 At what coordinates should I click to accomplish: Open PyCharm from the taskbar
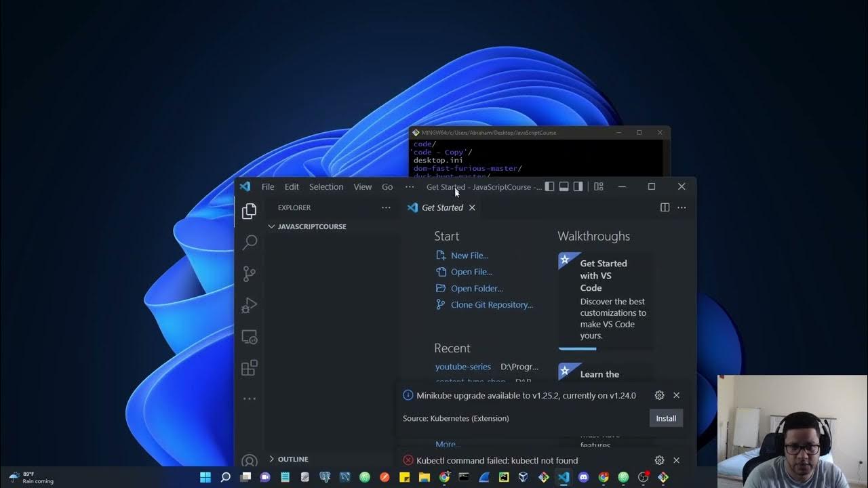tap(504, 477)
